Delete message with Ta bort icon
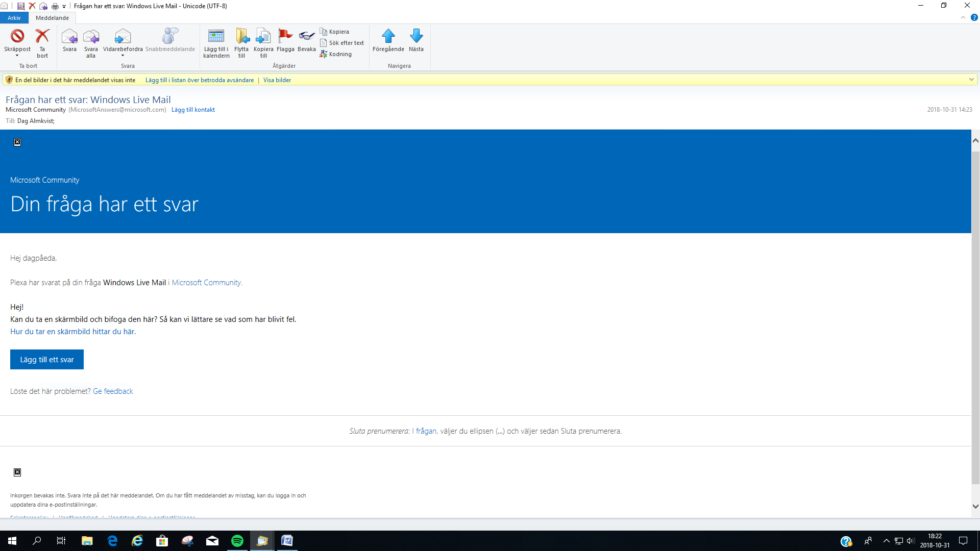This screenshot has width=980, height=551. [x=42, y=36]
